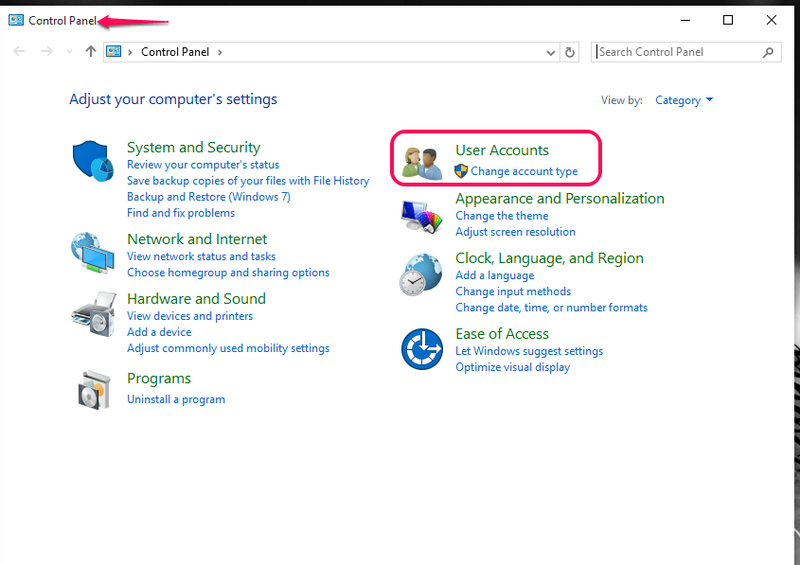Click Add a language
The width and height of the screenshot is (800, 565).
point(495,276)
